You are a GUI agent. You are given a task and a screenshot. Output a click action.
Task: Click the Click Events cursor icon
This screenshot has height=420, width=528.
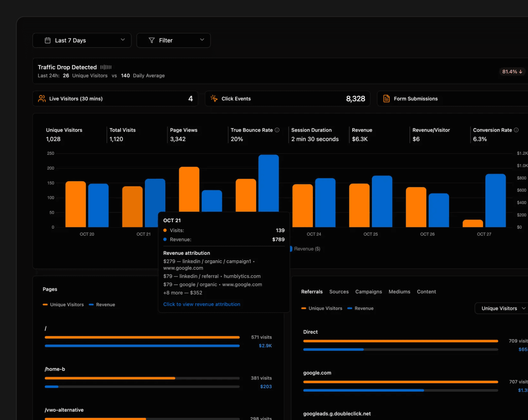(214, 99)
